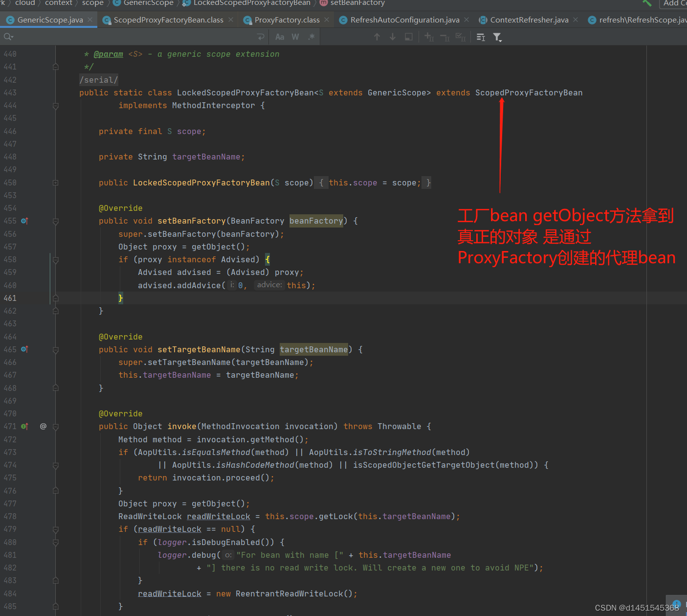
Task: Go to next occurrence with down arrow
Action: [393, 37]
